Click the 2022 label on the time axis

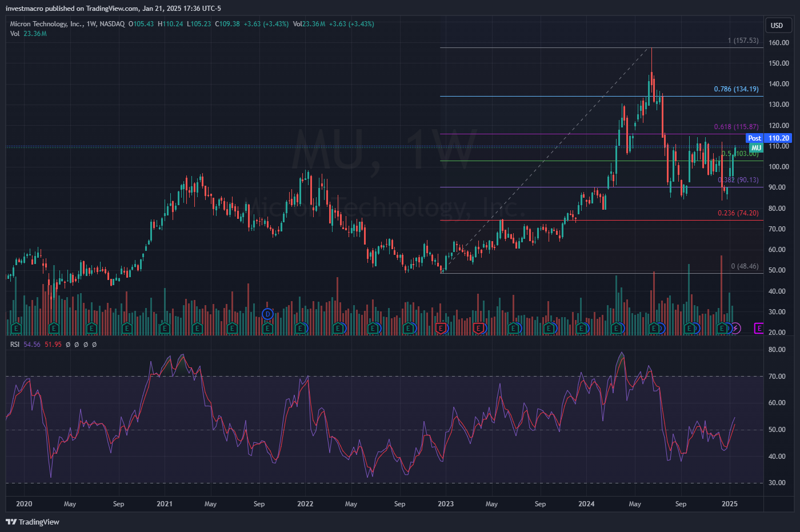(305, 504)
